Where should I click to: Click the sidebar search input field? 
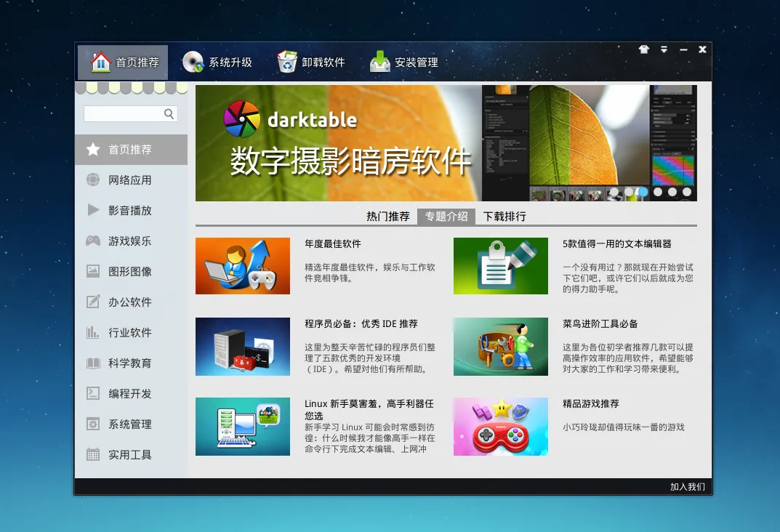124,113
